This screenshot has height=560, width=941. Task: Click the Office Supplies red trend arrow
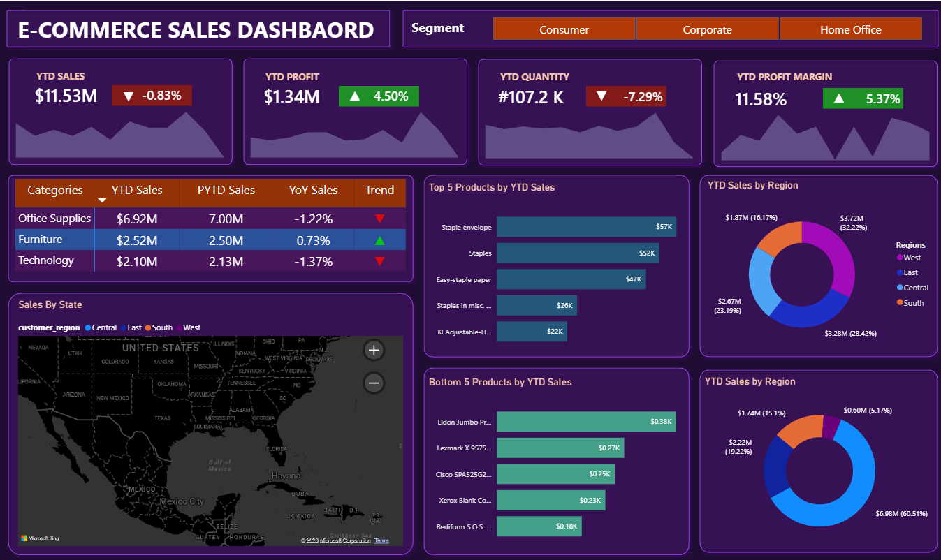click(x=379, y=219)
